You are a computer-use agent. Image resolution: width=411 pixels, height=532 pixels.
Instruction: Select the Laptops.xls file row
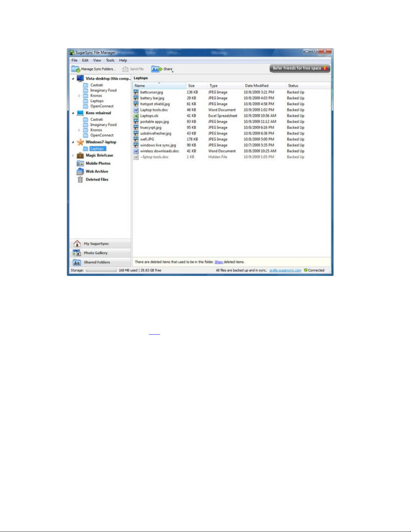click(149, 116)
